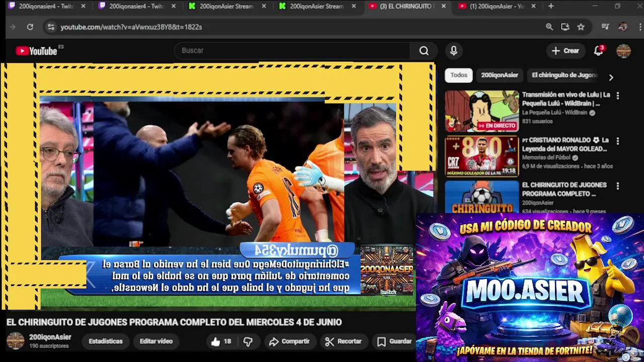The width and height of the screenshot is (644, 362).
Task: Show more filter chips with the right chevron
Action: [x=611, y=77]
